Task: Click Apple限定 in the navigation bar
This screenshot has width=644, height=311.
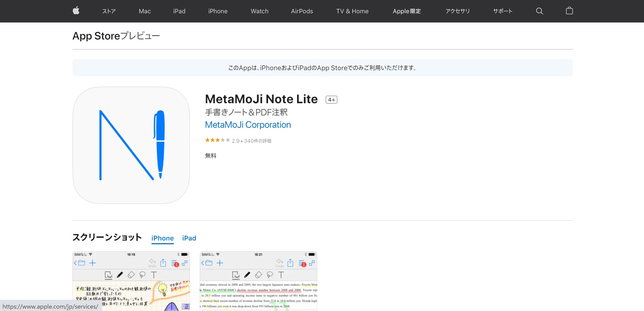Action: 406,11
